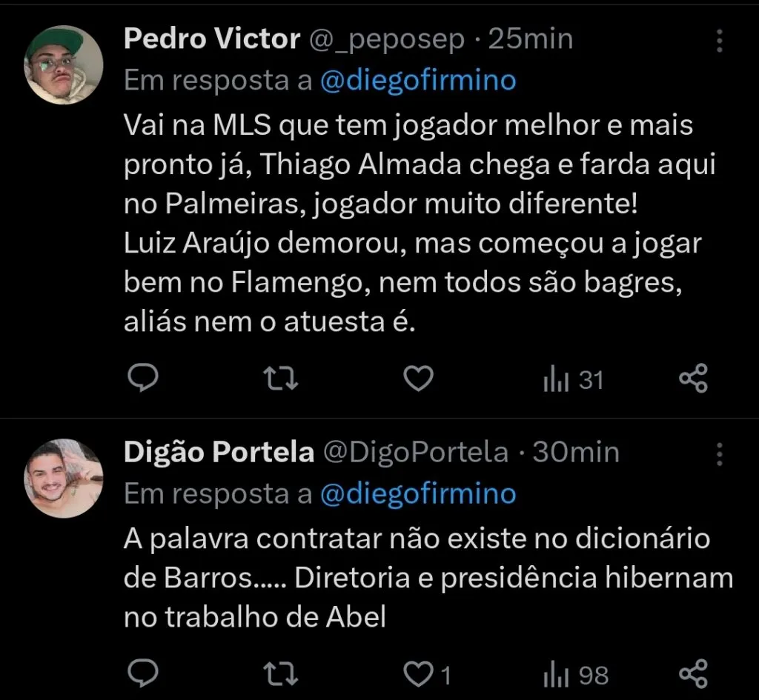The width and height of the screenshot is (759, 700).
Task: View analytics showing 31 views on Pedro's tweet
Action: [x=571, y=379]
